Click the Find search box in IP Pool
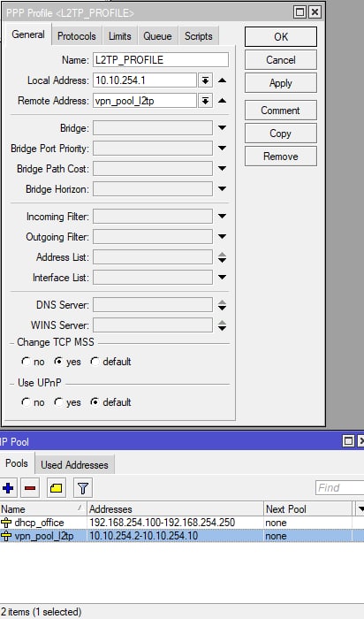 [x=340, y=488]
